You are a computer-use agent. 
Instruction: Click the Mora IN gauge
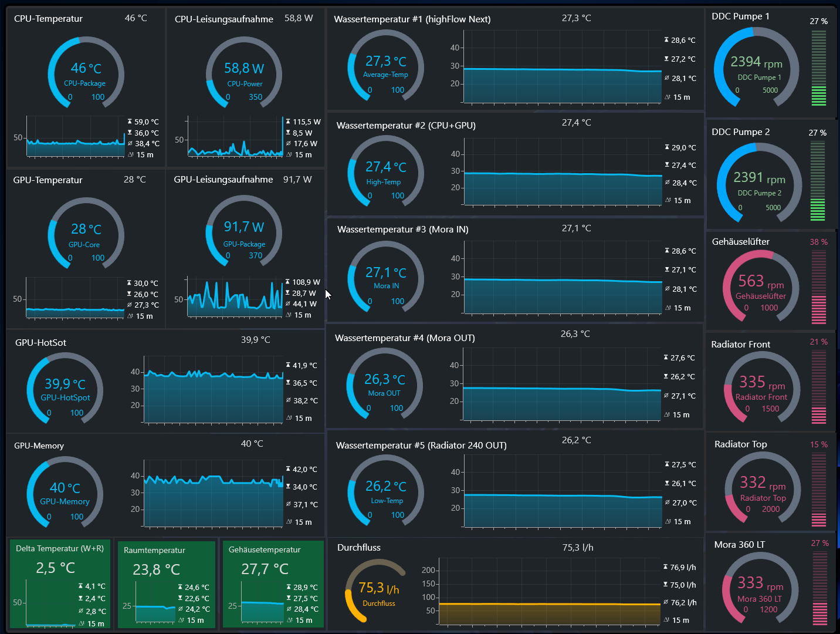tap(385, 278)
